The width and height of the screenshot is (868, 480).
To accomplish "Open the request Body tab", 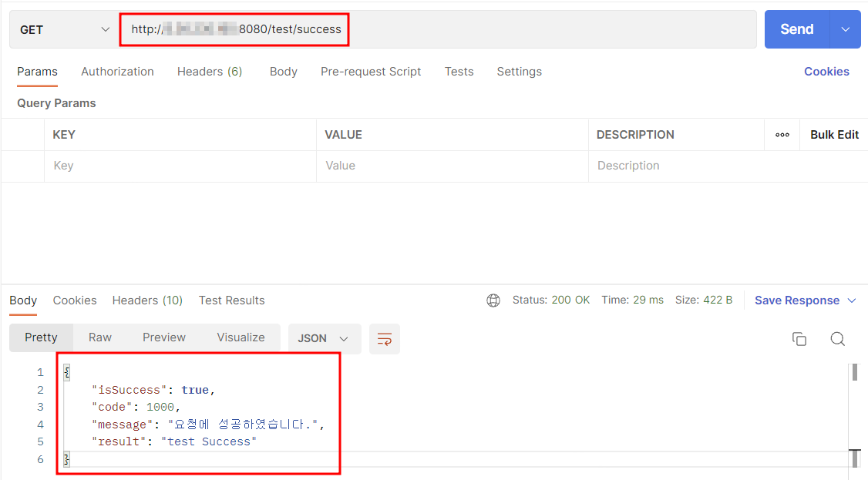I will coord(284,72).
